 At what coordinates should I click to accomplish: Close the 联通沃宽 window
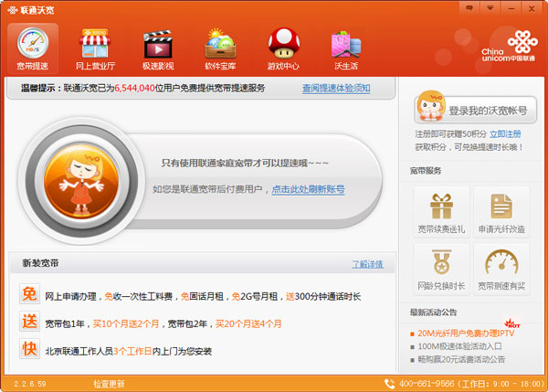click(532, 7)
